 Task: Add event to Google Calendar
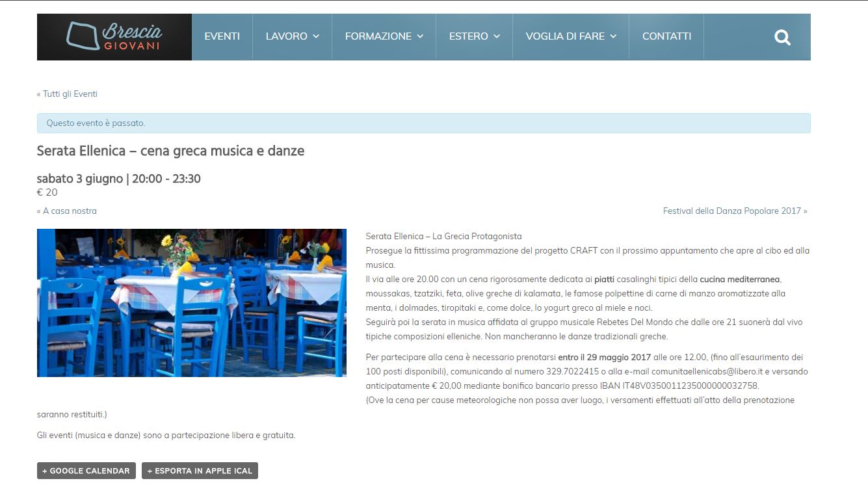click(x=86, y=471)
